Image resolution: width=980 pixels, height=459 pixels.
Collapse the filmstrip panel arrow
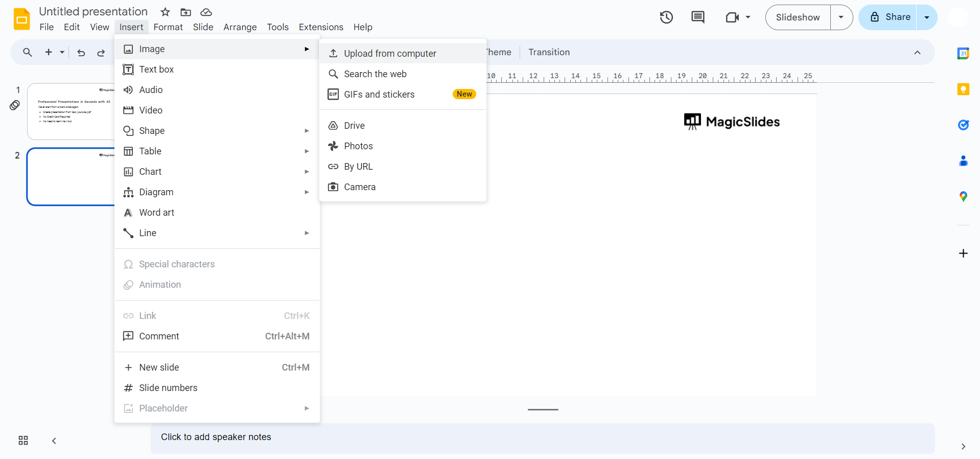tap(54, 441)
